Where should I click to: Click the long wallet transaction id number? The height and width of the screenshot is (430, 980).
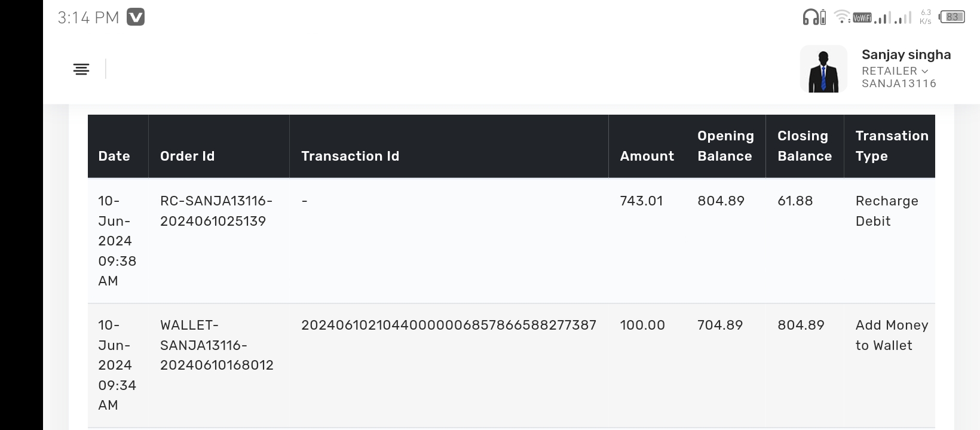coord(448,325)
